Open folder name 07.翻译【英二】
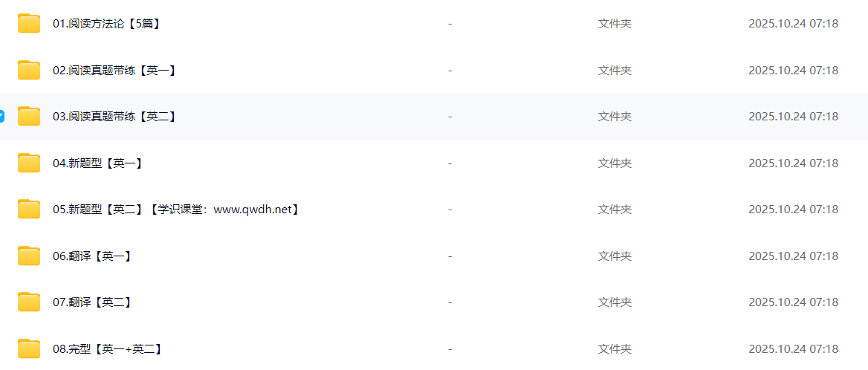The height and width of the screenshot is (370, 868). [92, 302]
